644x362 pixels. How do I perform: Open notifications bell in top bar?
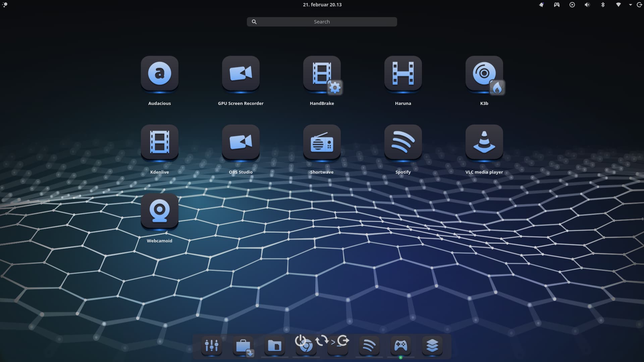(x=541, y=5)
